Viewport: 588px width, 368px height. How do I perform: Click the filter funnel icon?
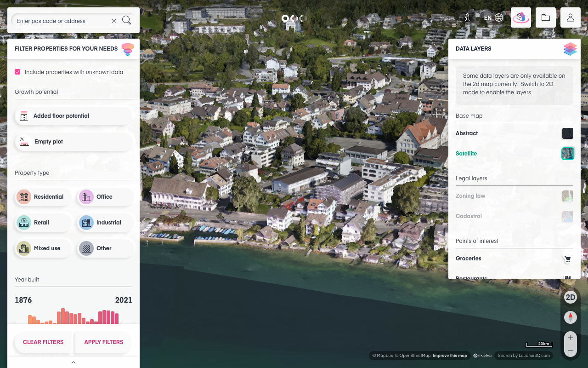(x=127, y=49)
